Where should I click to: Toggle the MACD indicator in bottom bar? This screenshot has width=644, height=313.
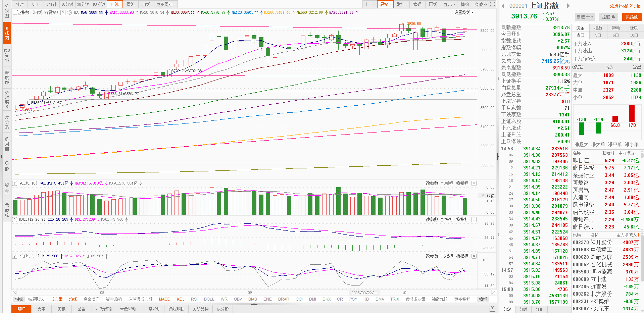[x=164, y=299]
